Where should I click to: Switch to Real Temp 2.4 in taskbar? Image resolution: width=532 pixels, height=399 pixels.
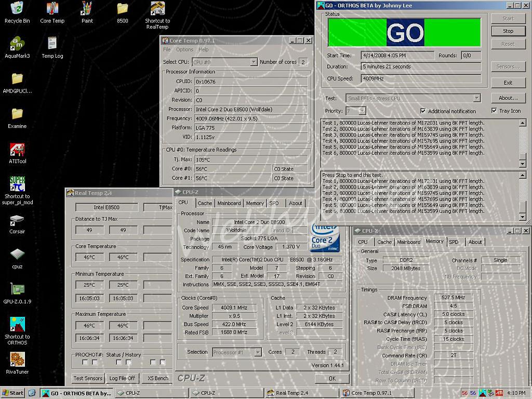[x=302, y=393]
